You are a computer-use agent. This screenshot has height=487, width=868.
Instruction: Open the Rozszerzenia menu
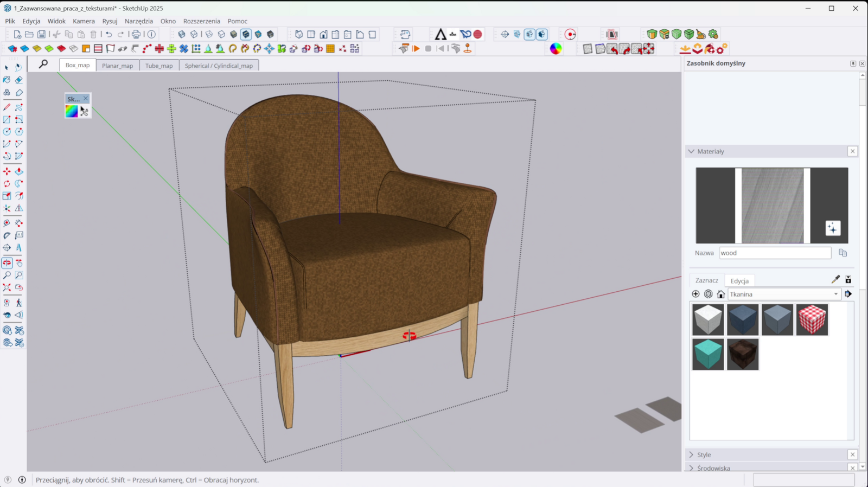click(201, 21)
